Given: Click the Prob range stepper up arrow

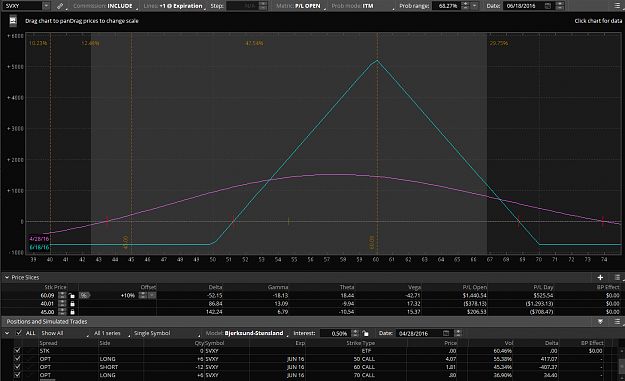Looking at the screenshot, I should (465, 4).
